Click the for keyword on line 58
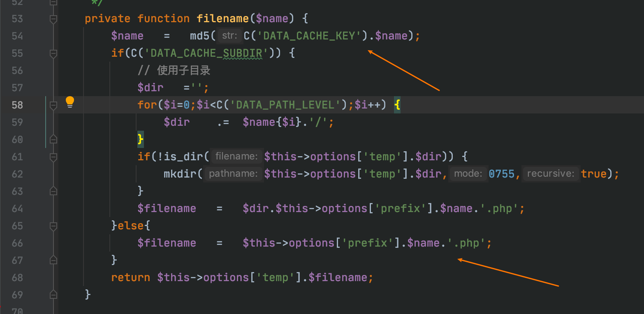 pyautogui.click(x=147, y=105)
